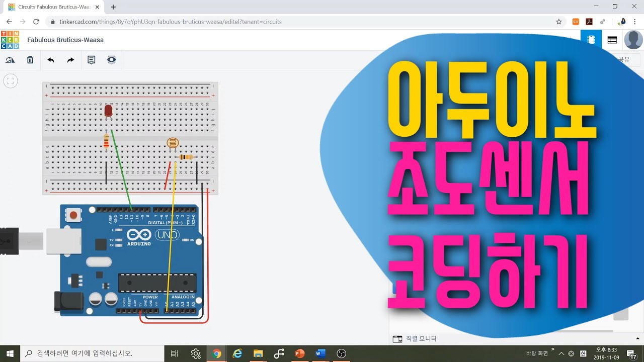The height and width of the screenshot is (362, 644).
Task: Toggle Korean IME 한 indicator
Action: tap(583, 353)
